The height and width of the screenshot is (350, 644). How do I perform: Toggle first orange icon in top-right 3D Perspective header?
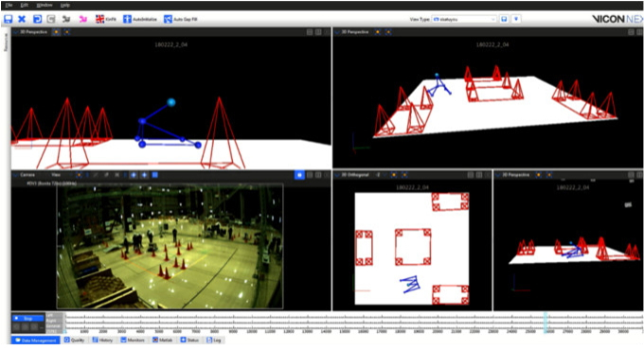click(378, 31)
